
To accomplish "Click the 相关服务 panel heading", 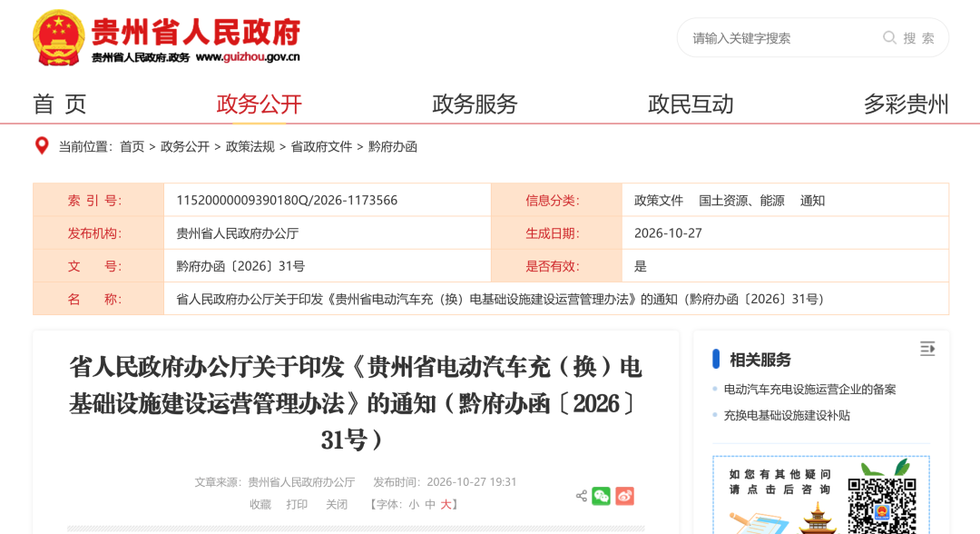I will (x=760, y=360).
